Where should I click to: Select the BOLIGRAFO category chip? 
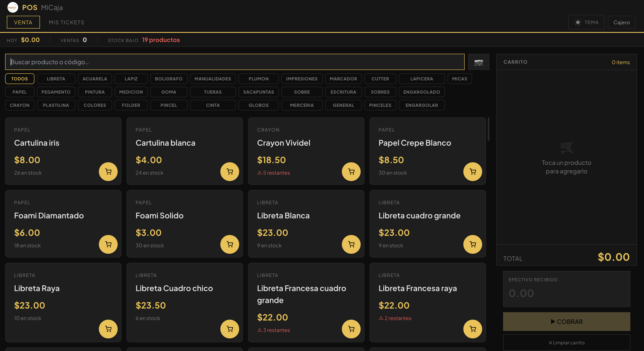click(x=169, y=79)
